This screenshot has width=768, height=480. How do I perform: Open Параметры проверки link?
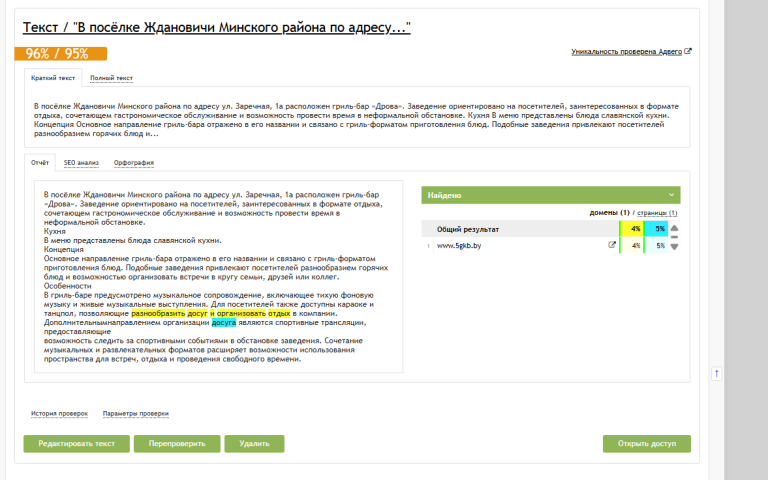click(x=136, y=413)
